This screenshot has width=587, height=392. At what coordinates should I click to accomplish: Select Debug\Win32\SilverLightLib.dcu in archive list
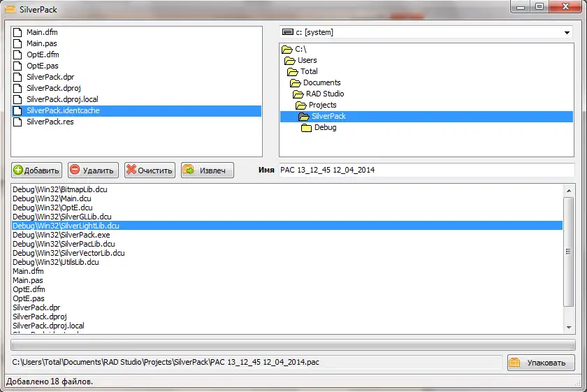(287, 226)
